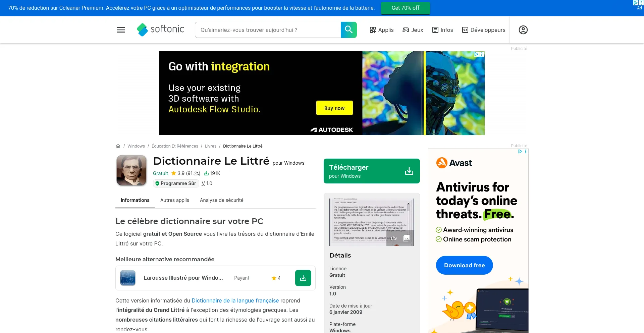Open the hamburger navigation menu
Viewport: 644px width, 333px height.
pos(121,30)
